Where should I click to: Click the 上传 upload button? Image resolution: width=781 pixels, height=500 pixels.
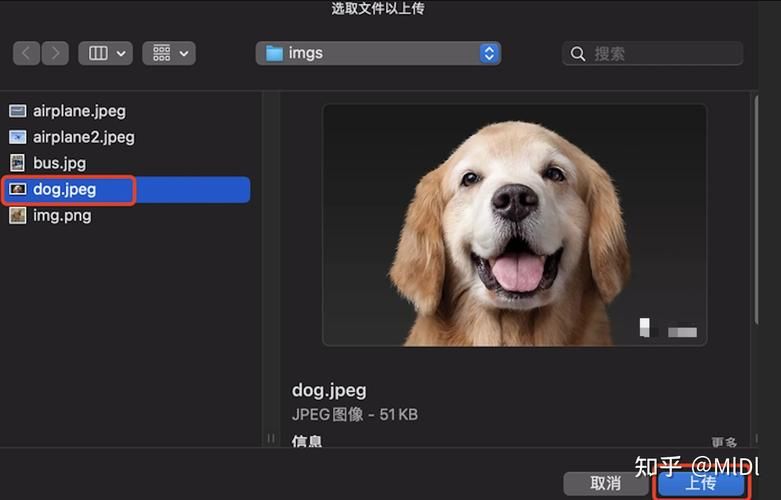(x=701, y=483)
